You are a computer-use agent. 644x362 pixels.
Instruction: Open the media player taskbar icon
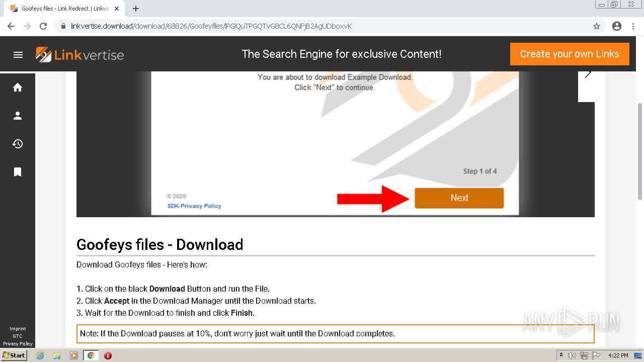74,355
